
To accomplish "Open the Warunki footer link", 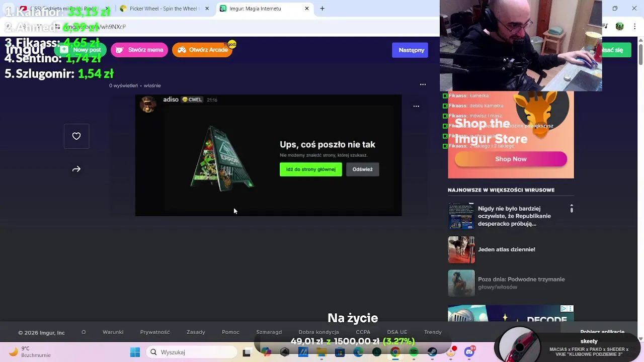I will 113,332.
